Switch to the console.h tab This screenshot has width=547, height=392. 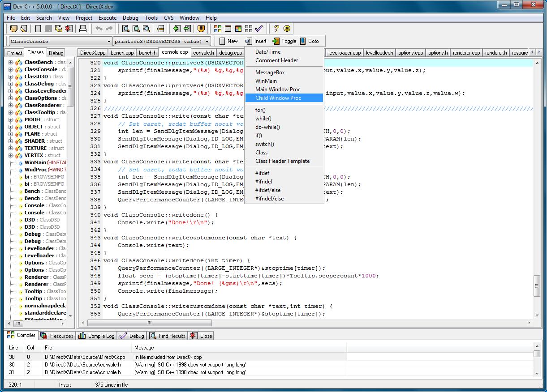[x=203, y=52]
